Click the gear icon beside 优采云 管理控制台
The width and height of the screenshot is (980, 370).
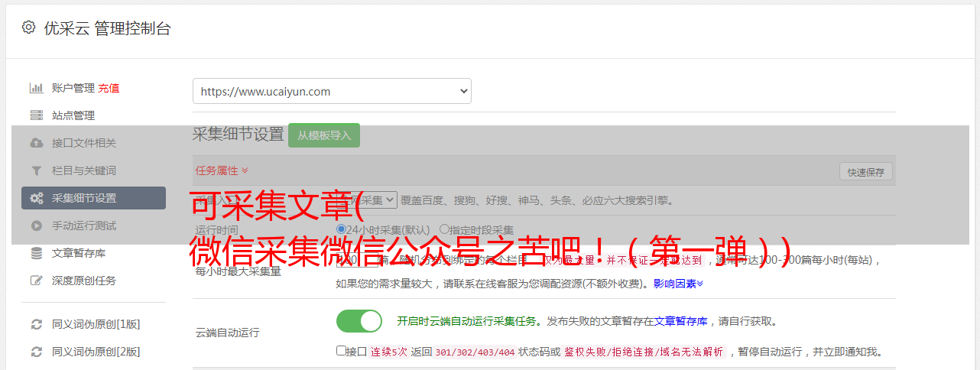coord(28,28)
